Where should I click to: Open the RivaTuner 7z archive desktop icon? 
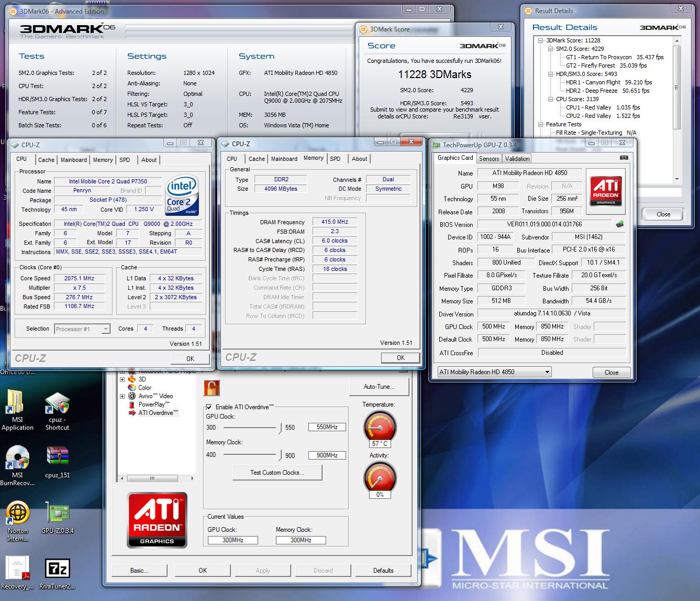click(57, 574)
